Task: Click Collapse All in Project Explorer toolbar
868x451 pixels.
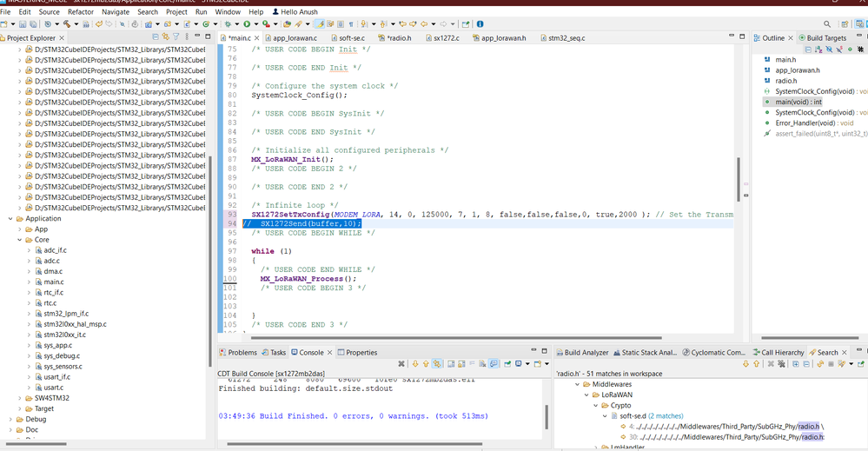Action: click(156, 37)
